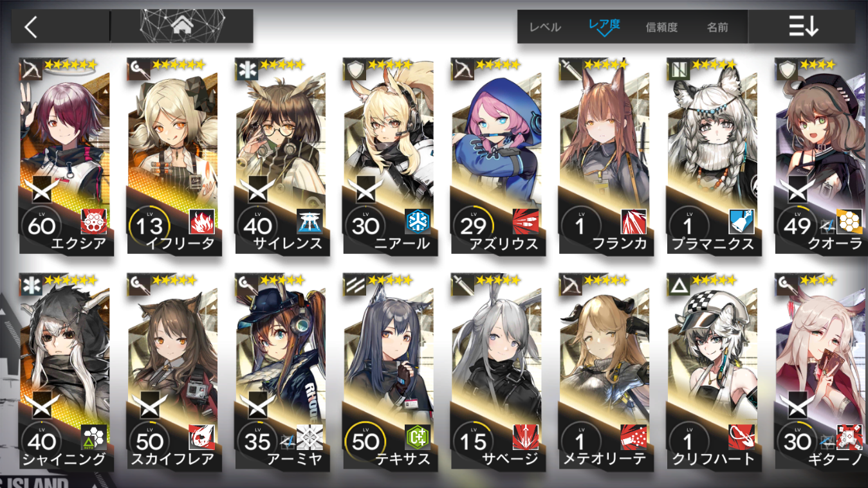Toggle sort order with the descending arrow icon

tap(803, 26)
